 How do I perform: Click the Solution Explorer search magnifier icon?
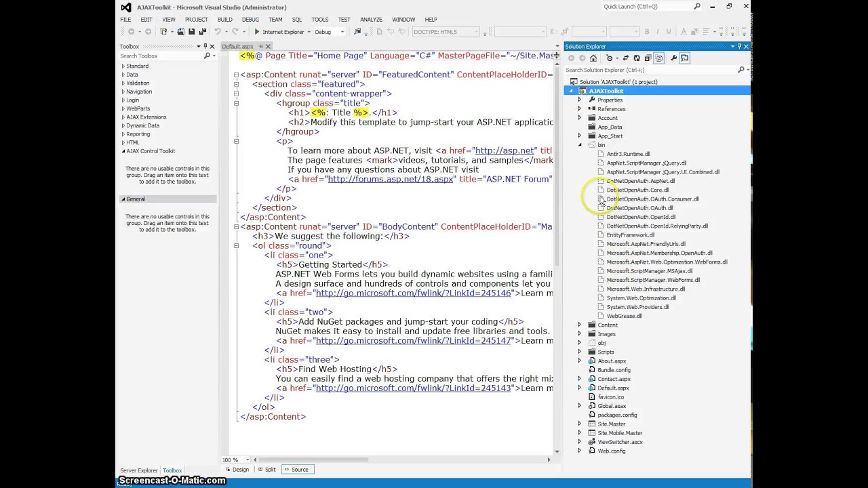point(741,70)
